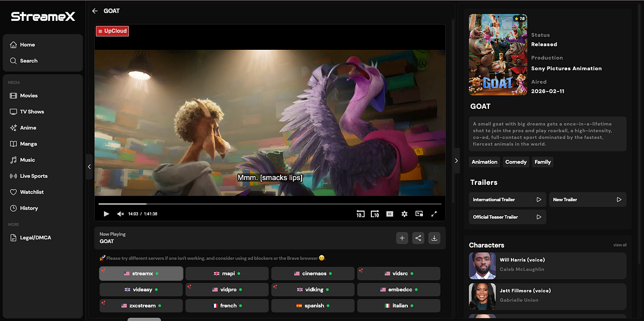Click the video progress bar

pos(270,204)
